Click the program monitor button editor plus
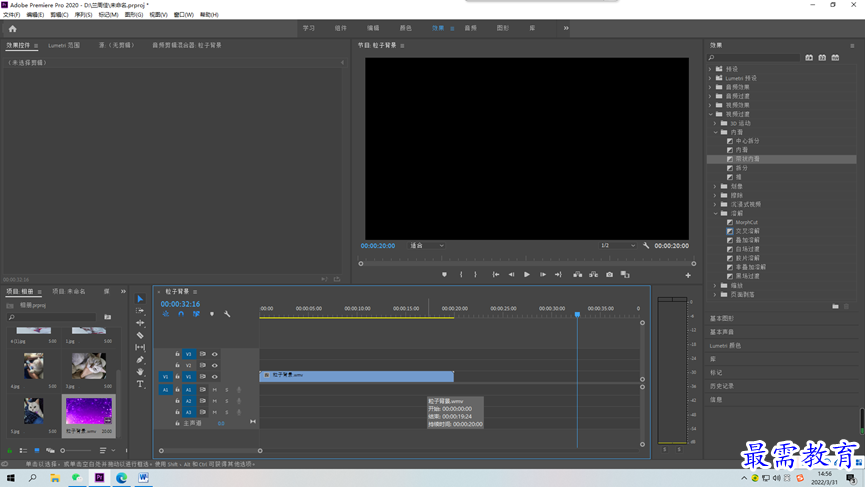The height and width of the screenshot is (487, 865). pyautogui.click(x=688, y=275)
